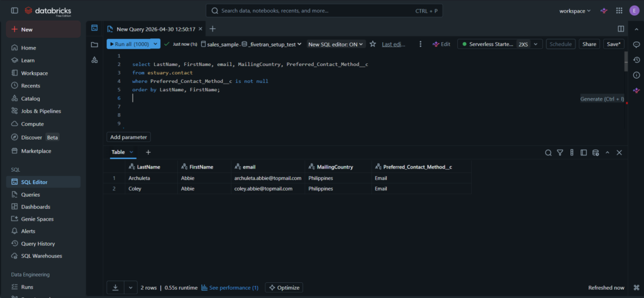Viewport: 644px width, 298px height.
Task: Open the query info icon in right rail
Action: pos(636,75)
